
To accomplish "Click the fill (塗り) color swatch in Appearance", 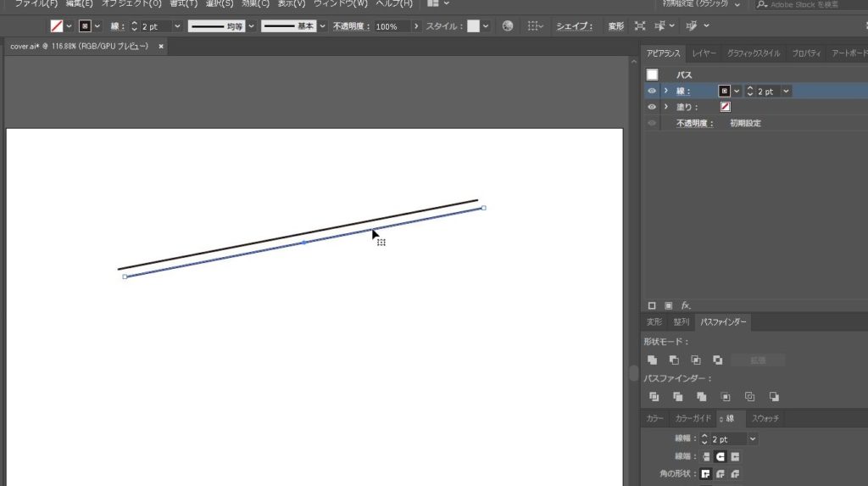I will [726, 107].
